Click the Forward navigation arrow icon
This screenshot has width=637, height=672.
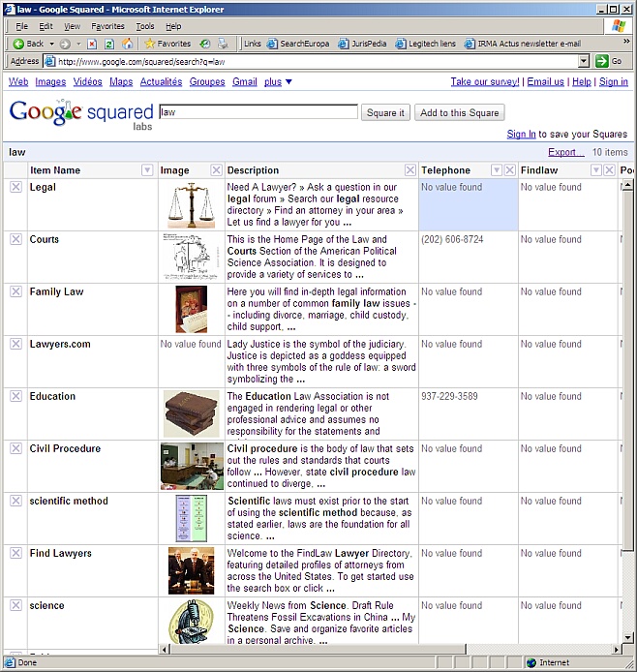(x=65, y=44)
